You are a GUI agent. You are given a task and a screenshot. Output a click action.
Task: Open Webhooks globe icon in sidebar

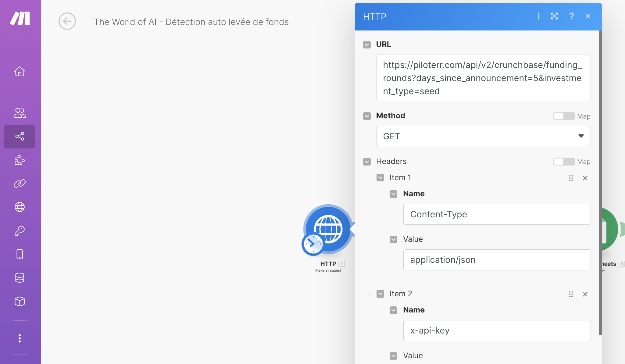tap(20, 207)
